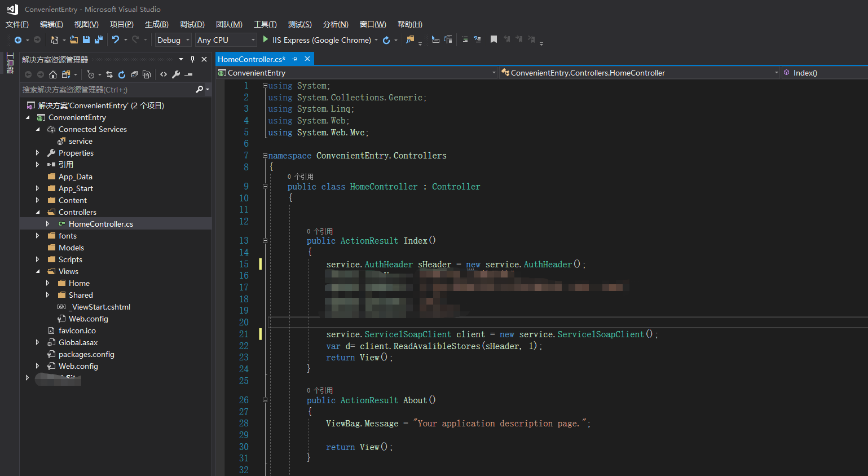
Task: Collapse the Views folder
Action: [38, 271]
